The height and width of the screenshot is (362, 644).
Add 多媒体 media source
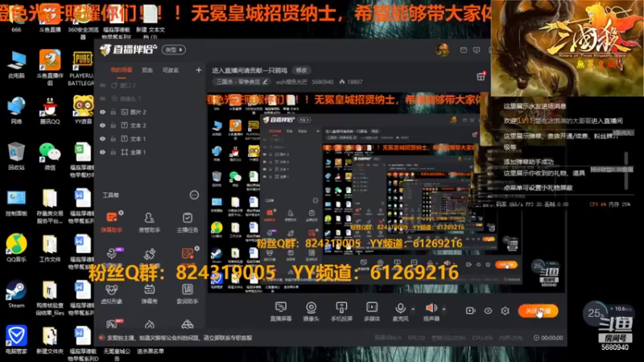point(372,311)
